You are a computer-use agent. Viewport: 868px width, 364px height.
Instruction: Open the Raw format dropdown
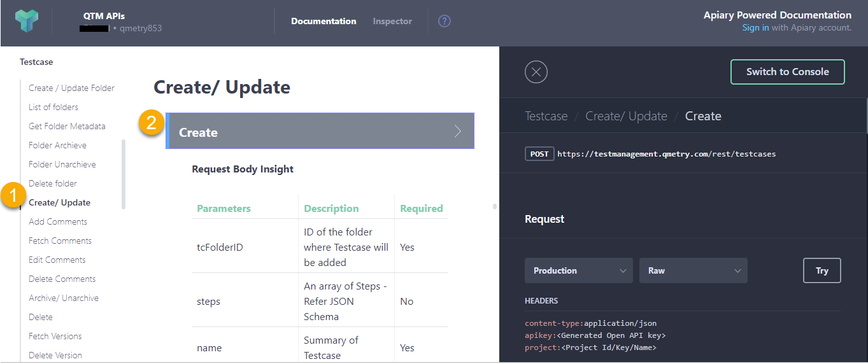tap(694, 270)
